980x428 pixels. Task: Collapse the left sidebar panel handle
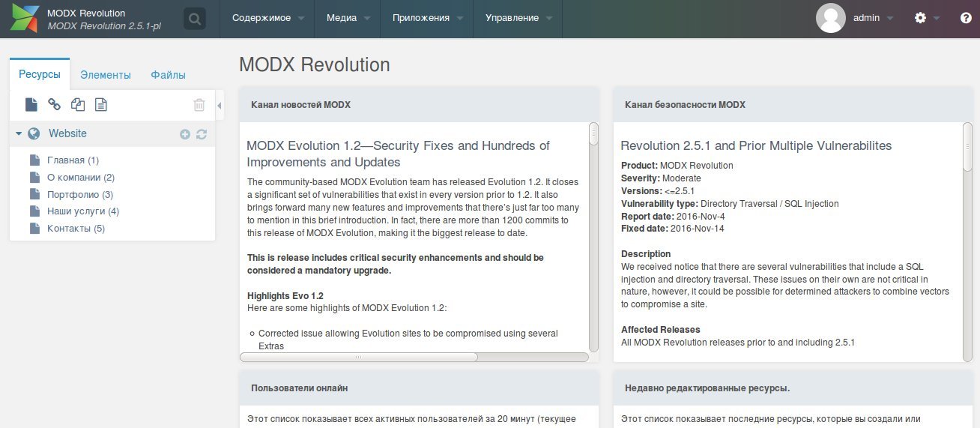click(220, 106)
